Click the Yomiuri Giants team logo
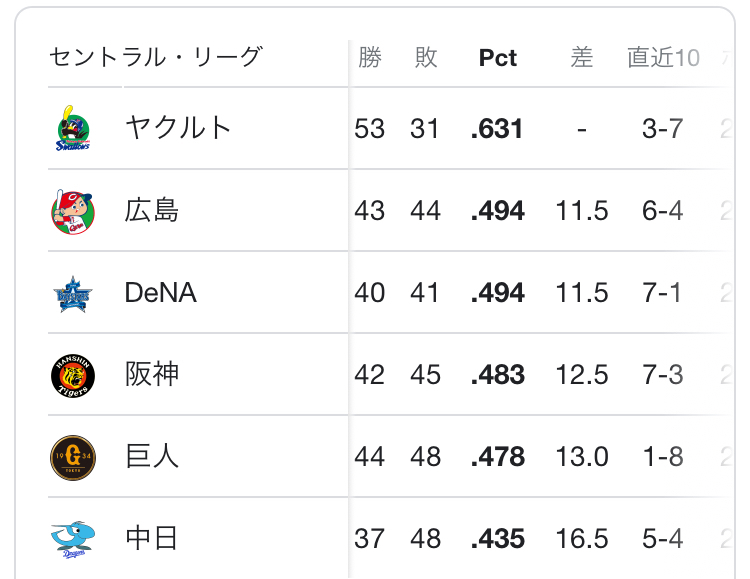 tap(73, 457)
